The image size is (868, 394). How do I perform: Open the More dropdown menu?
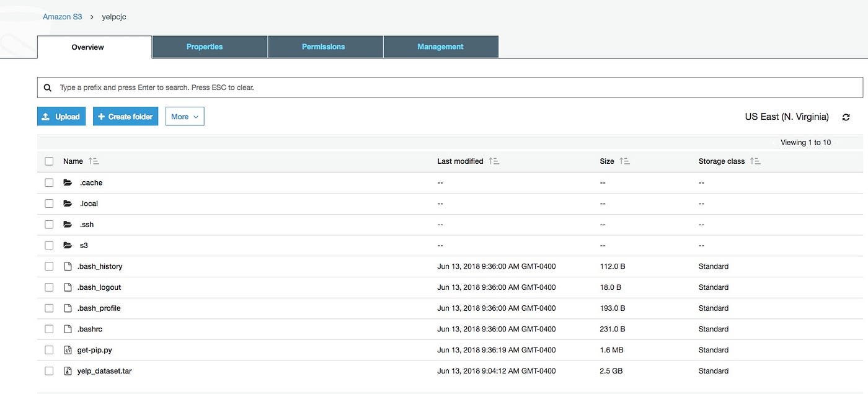pyautogui.click(x=184, y=116)
